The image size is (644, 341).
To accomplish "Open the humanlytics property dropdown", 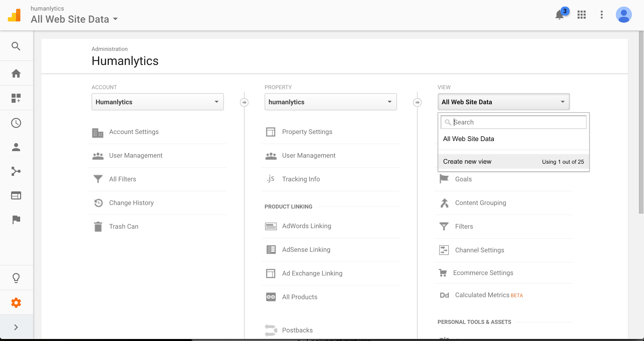I will coord(331,102).
